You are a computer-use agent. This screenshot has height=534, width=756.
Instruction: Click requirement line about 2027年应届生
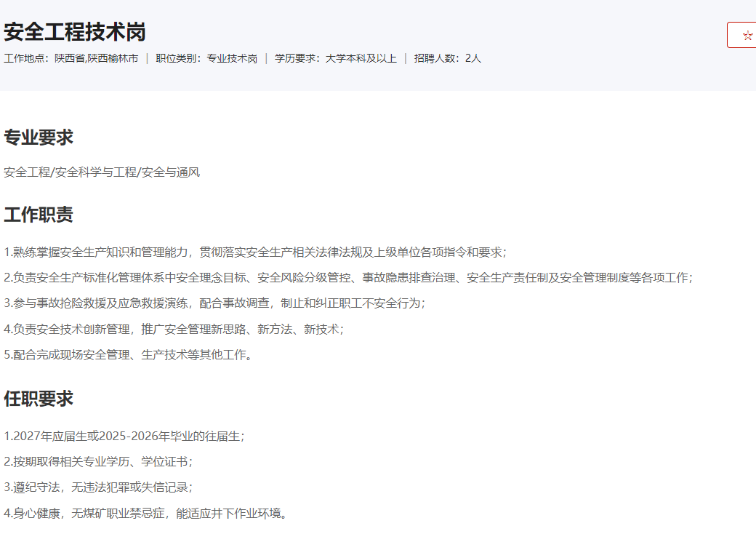[x=124, y=437]
